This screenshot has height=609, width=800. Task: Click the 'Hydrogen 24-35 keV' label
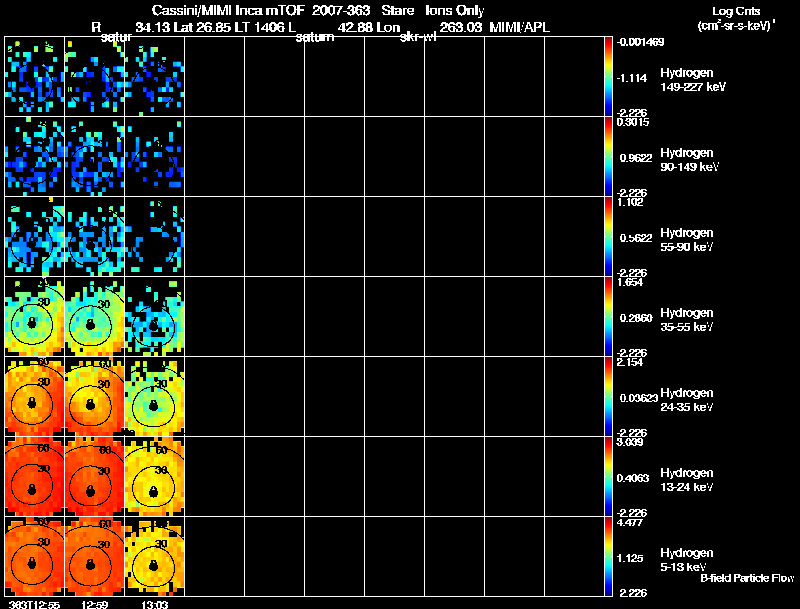687,400
